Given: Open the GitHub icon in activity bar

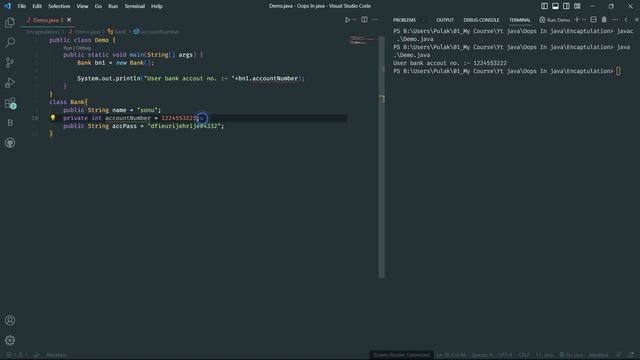Looking at the screenshot, I should [10, 143].
